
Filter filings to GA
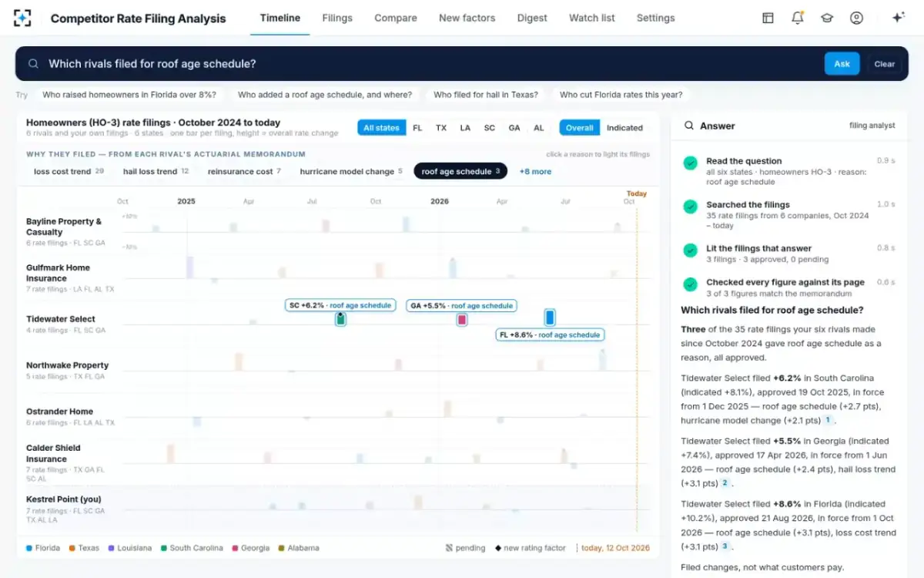point(514,128)
